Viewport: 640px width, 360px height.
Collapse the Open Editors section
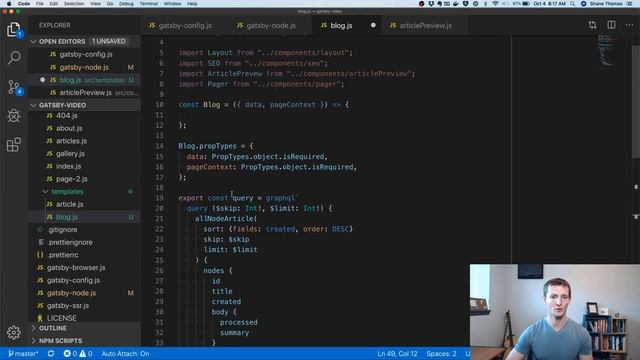click(x=84, y=41)
